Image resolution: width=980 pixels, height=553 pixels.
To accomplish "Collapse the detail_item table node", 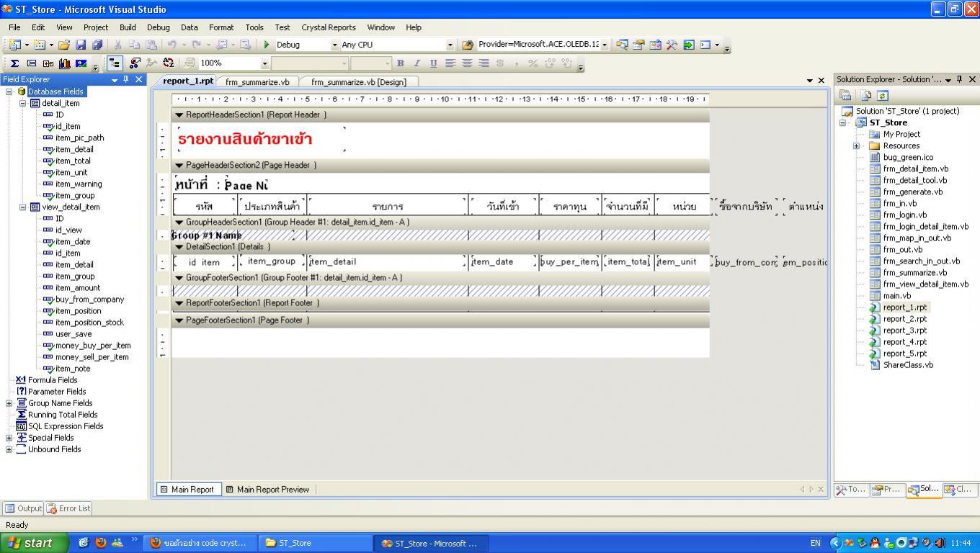I will (22, 103).
